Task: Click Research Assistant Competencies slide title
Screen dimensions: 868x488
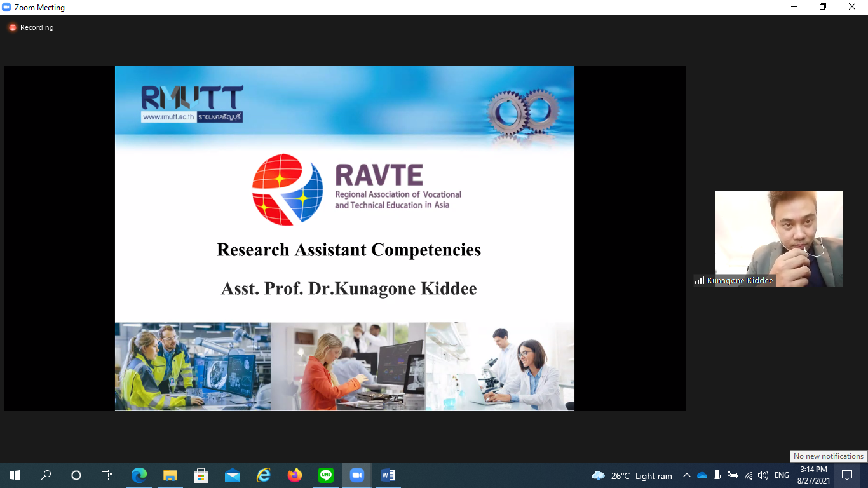Action: [x=349, y=250]
